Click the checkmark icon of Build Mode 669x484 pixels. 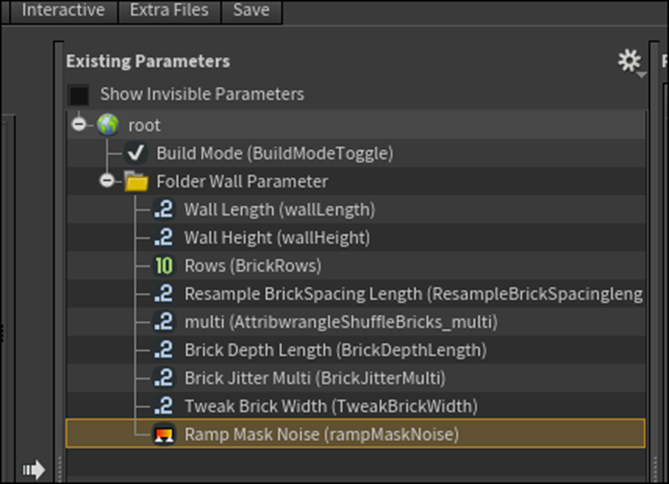pyautogui.click(x=136, y=153)
